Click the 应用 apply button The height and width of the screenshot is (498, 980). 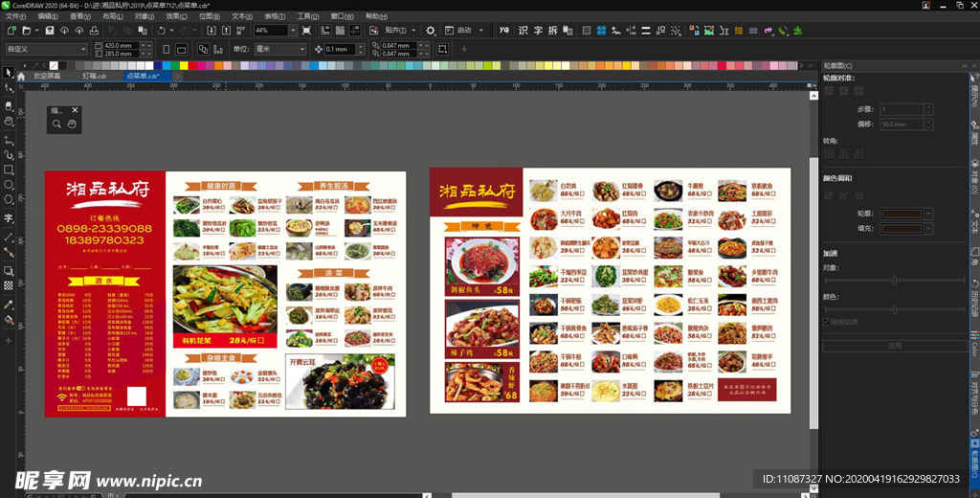point(894,345)
